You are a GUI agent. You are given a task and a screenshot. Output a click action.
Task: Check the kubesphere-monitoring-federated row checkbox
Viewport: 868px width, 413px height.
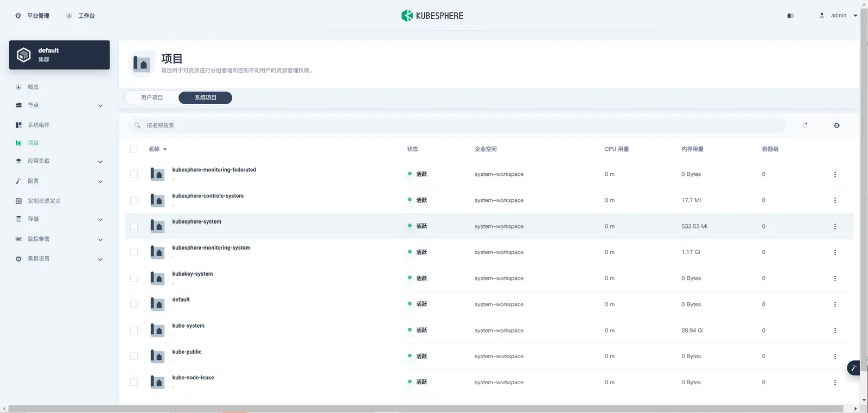pos(134,174)
